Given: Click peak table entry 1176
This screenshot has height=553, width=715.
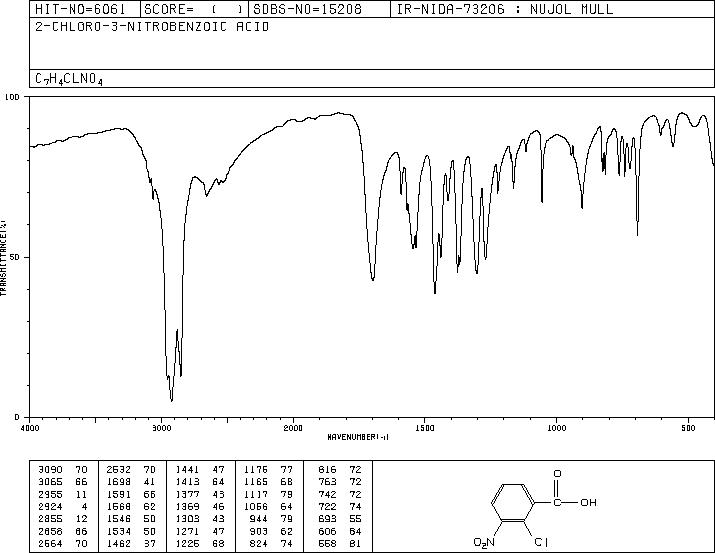Looking at the screenshot, I should pos(256,470).
